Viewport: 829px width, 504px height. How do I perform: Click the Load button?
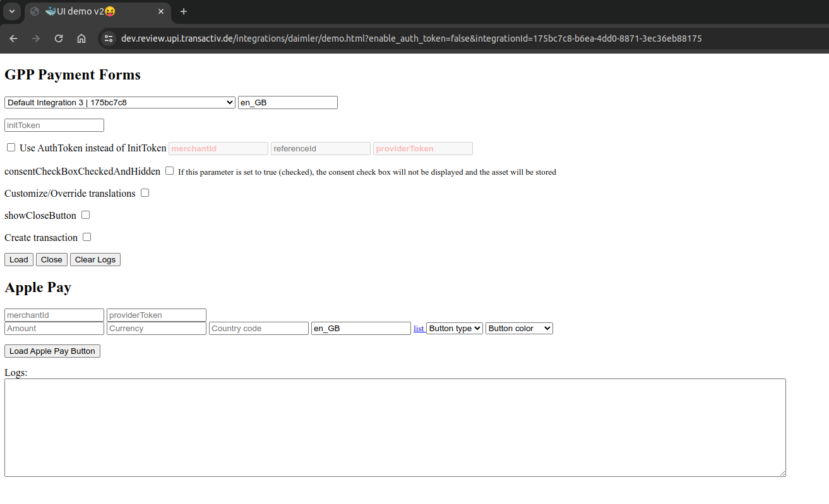(x=19, y=260)
